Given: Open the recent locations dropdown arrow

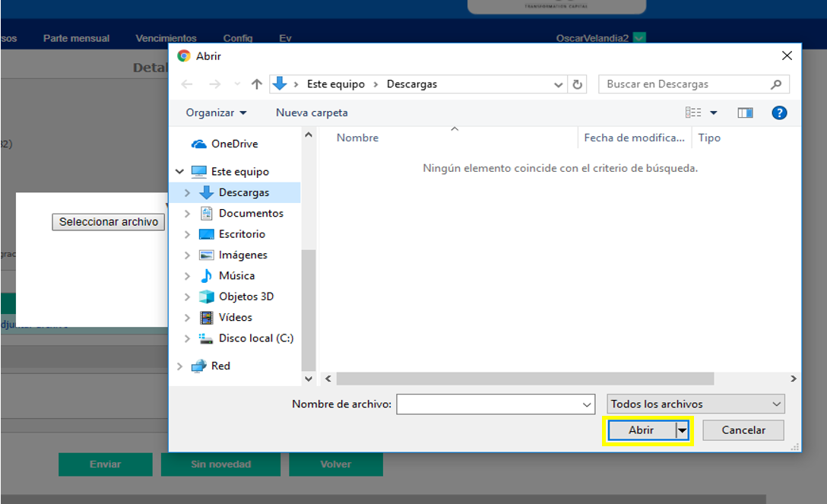Looking at the screenshot, I should pyautogui.click(x=237, y=84).
